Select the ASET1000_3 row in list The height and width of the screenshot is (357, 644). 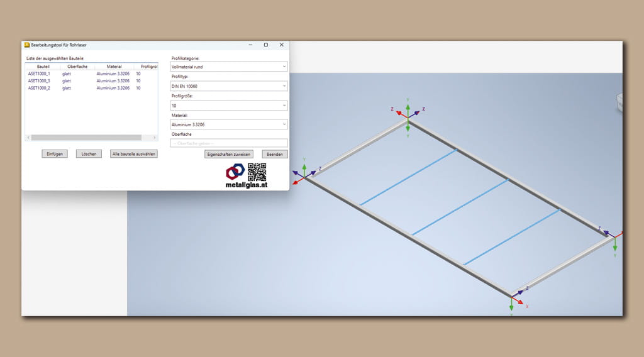click(x=39, y=81)
